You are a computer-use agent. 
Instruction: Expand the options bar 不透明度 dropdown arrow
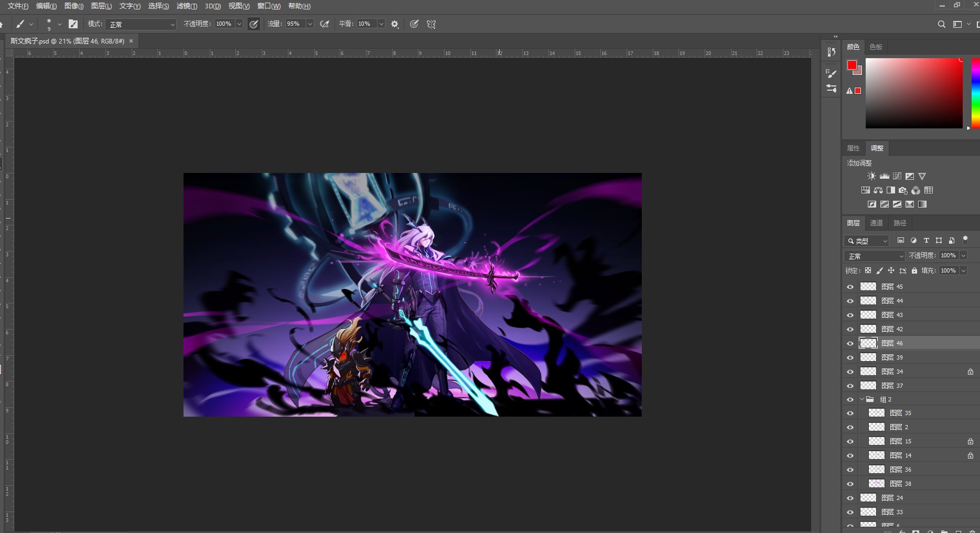(239, 24)
